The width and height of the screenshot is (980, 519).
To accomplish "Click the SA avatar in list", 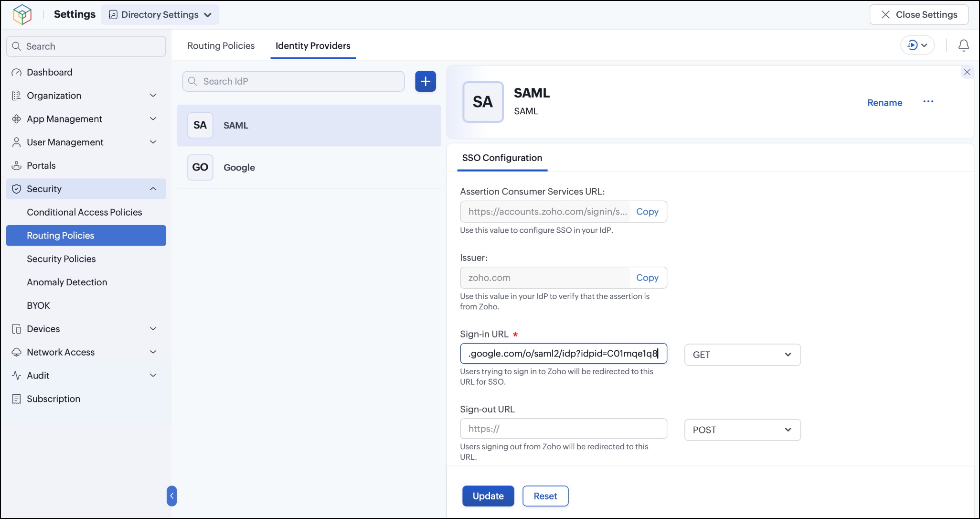I will pos(200,125).
